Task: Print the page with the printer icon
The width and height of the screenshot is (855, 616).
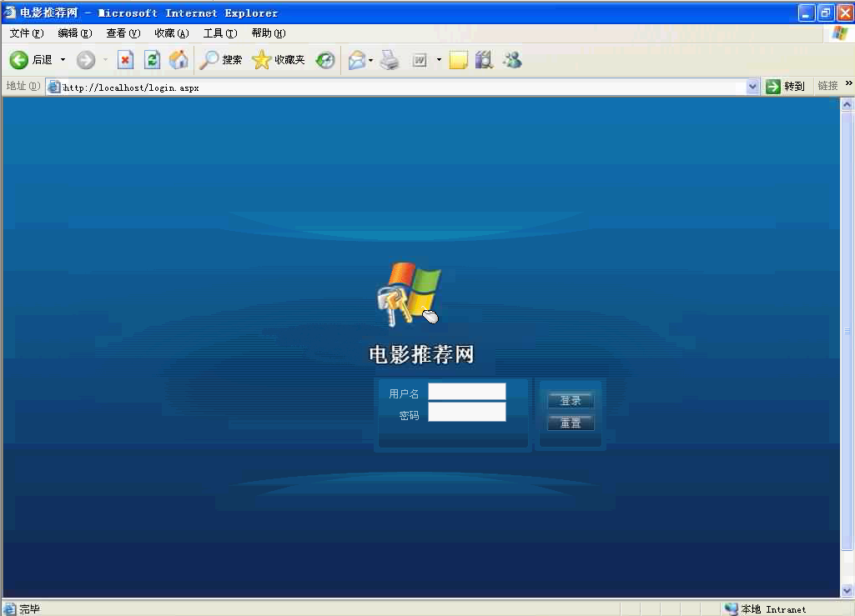Action: coord(390,60)
